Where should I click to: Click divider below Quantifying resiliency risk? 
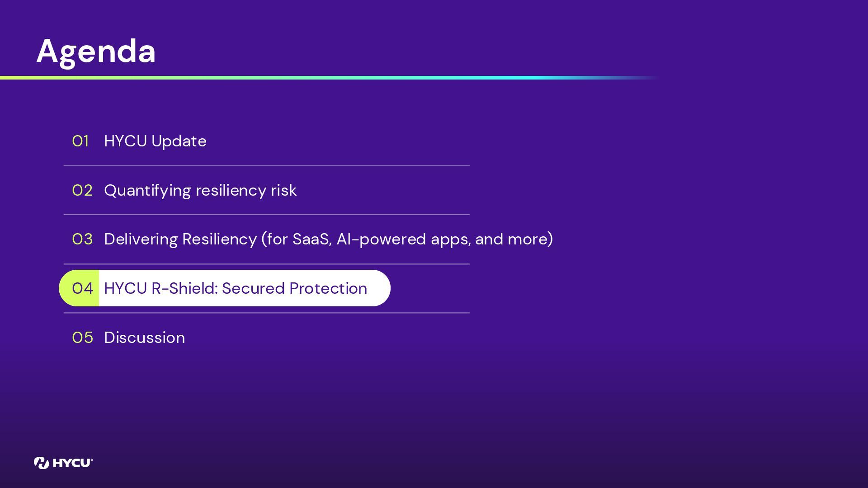pos(267,215)
